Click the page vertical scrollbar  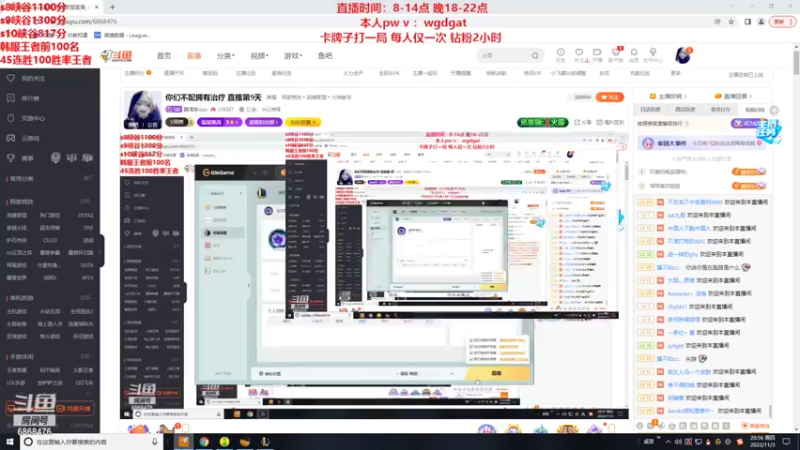[x=796, y=62]
